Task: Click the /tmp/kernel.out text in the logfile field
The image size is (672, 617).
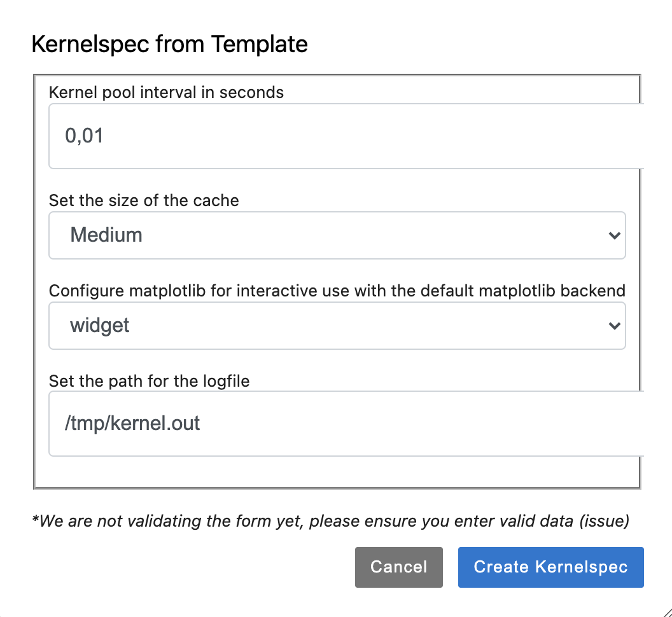Action: (132, 424)
